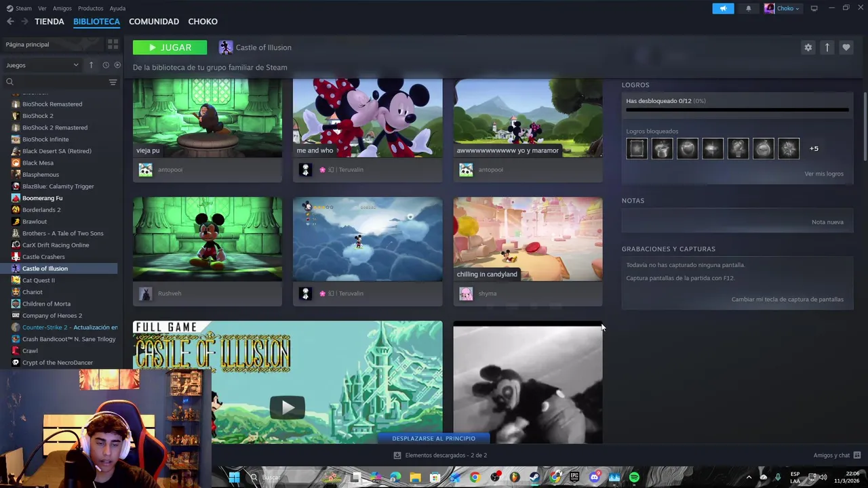This screenshot has width=868, height=488.
Task: Open the Steam taskbar icon
Action: click(534, 477)
